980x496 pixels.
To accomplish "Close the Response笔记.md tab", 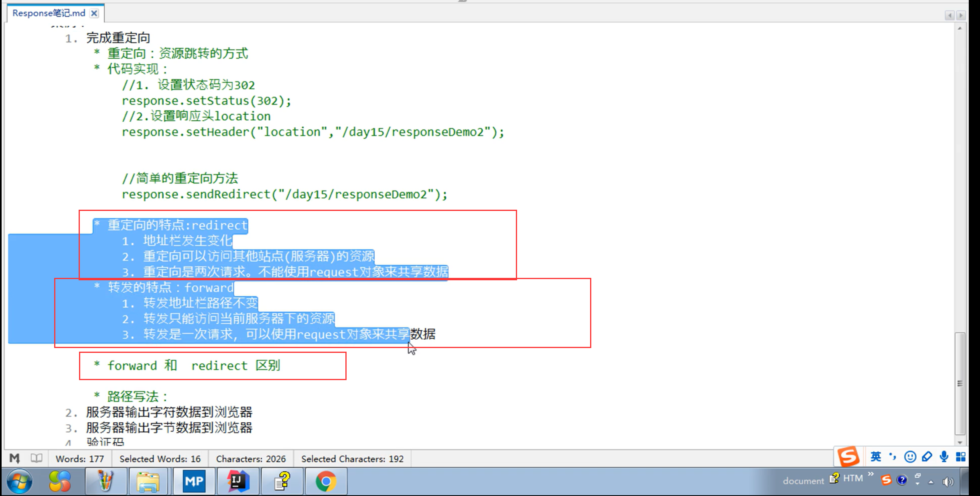I will 94,13.
